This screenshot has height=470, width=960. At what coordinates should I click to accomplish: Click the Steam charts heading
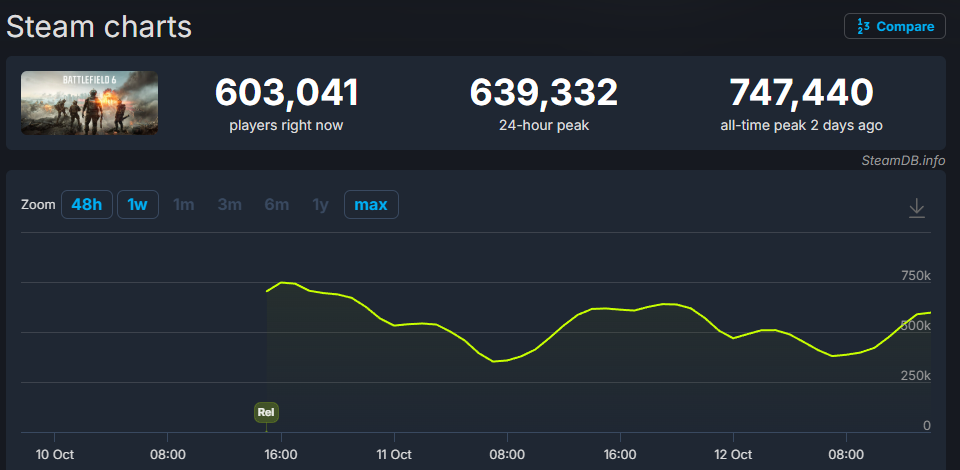(x=99, y=27)
